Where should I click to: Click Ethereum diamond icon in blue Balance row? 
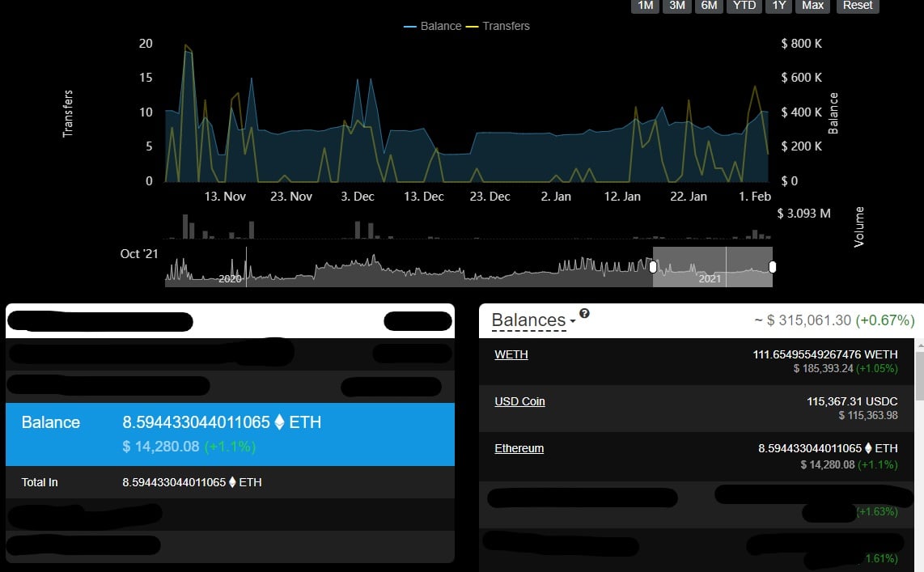click(279, 422)
